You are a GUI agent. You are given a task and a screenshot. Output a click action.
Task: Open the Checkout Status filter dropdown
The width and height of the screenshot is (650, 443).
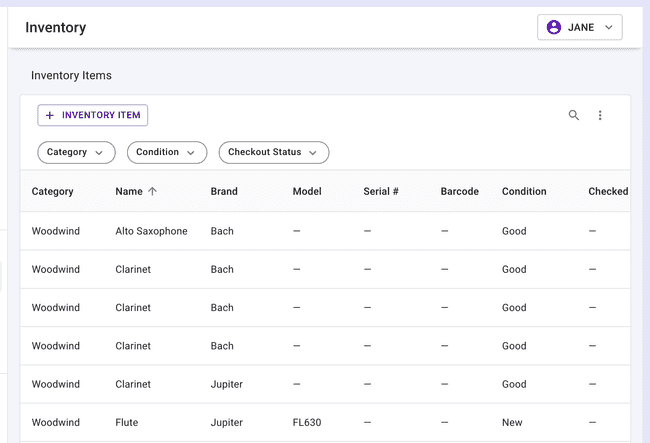tap(273, 152)
